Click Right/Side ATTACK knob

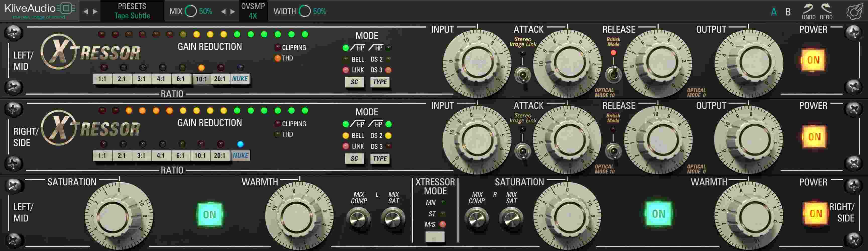tap(567, 140)
